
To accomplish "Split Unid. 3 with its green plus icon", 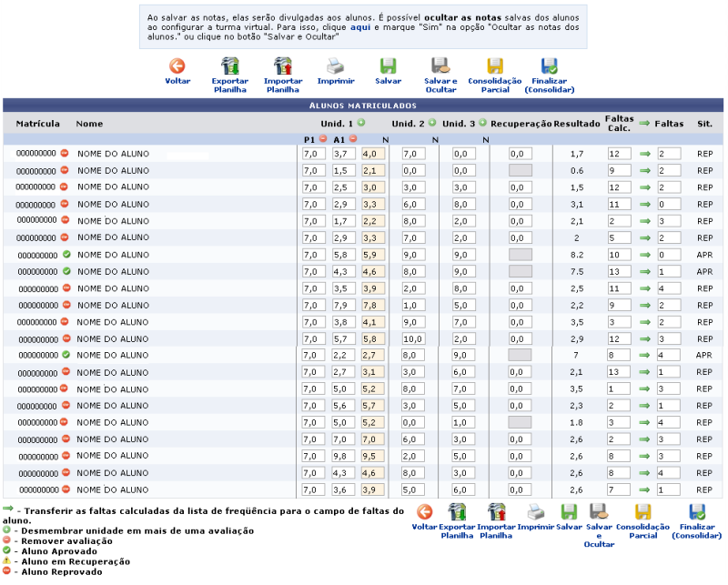I will (482, 123).
